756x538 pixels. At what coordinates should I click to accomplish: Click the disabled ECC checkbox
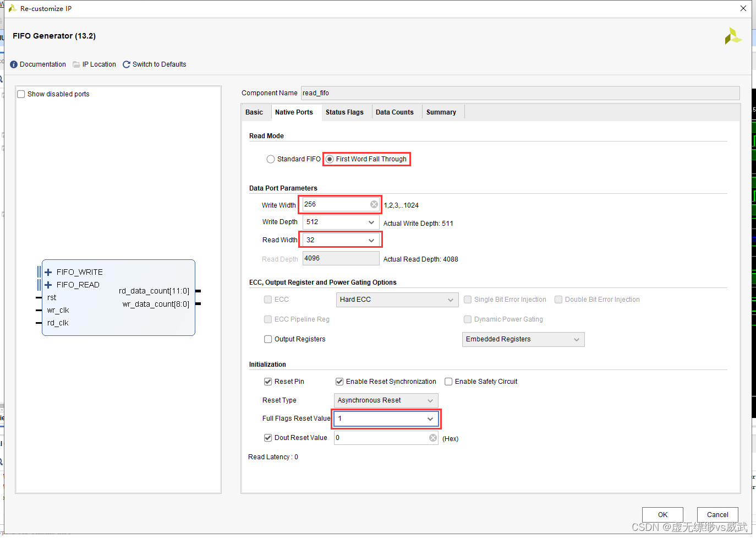268,300
